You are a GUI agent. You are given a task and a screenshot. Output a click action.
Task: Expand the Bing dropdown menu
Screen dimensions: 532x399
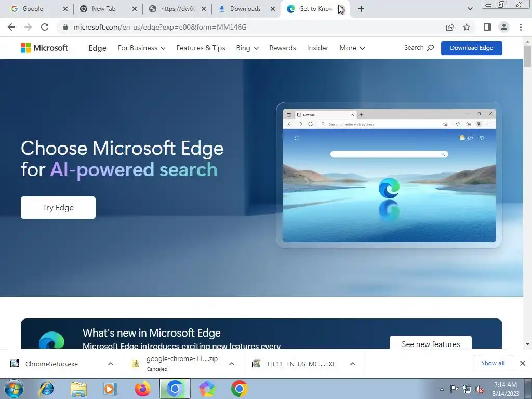tap(247, 48)
